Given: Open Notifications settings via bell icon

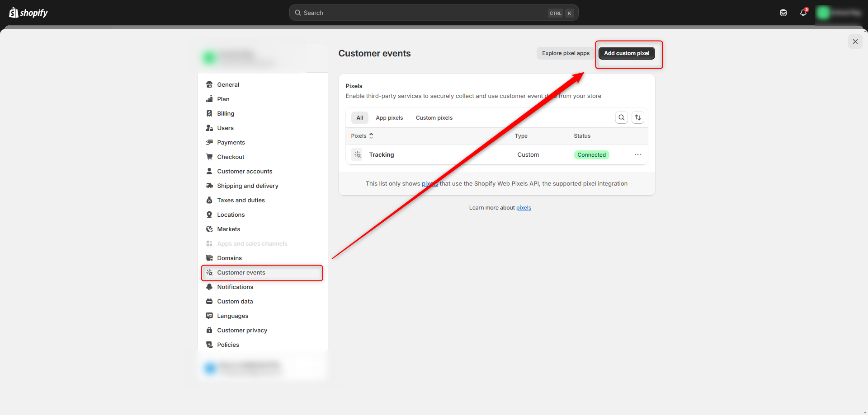Looking at the screenshot, I should tap(209, 287).
